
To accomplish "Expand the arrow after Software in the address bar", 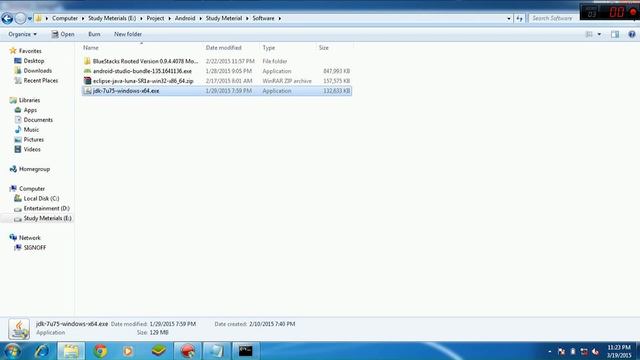I will (280, 18).
